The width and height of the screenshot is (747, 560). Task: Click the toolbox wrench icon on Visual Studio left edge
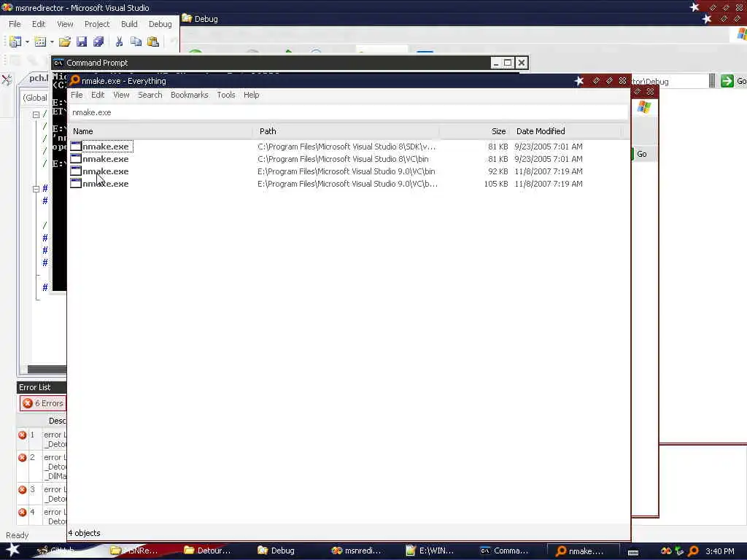(7, 79)
